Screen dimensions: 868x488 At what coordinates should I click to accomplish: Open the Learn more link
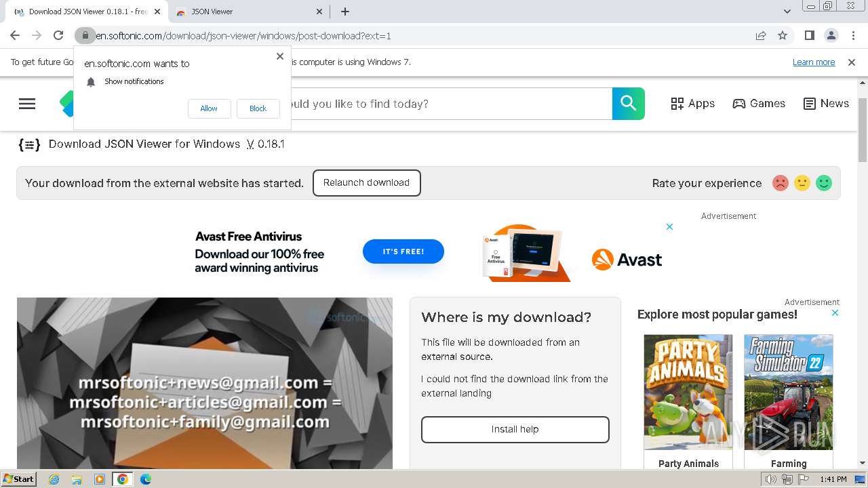(814, 62)
